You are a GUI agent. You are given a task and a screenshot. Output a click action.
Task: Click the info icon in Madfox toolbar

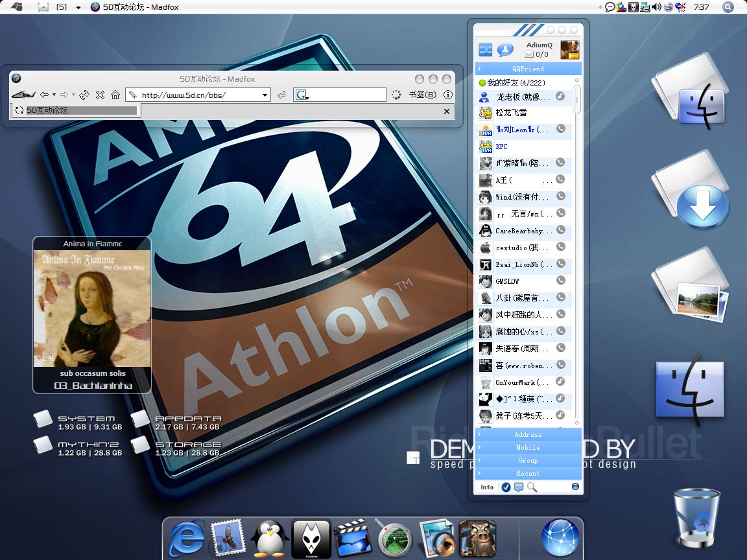pyautogui.click(x=448, y=95)
